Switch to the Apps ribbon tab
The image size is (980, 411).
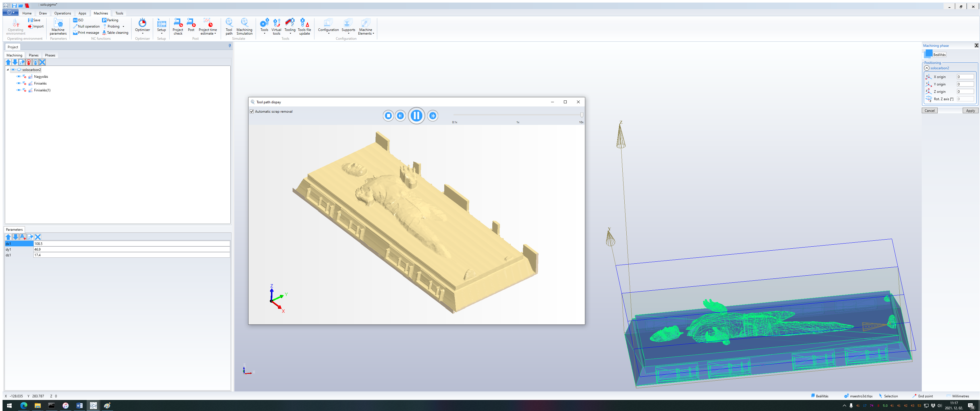[x=82, y=13]
